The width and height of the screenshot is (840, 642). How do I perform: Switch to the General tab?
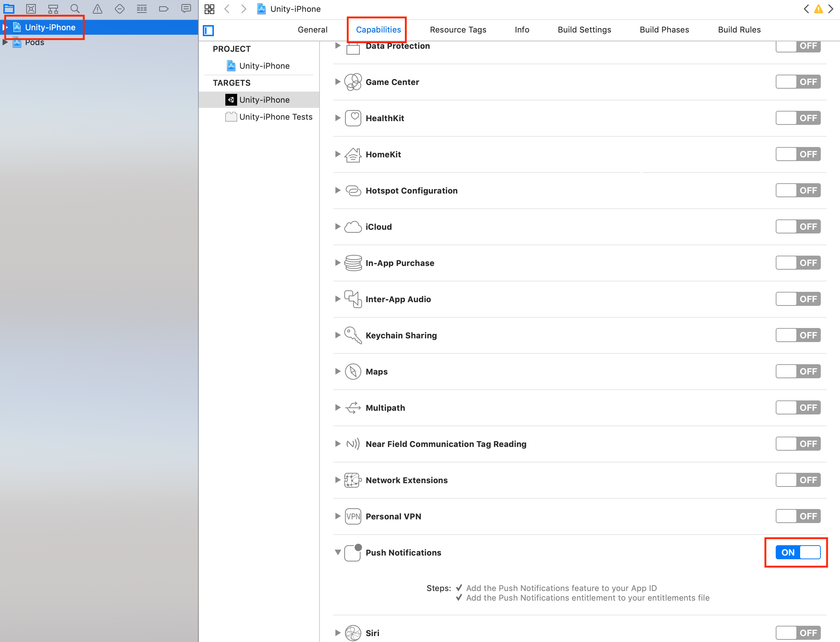[312, 30]
